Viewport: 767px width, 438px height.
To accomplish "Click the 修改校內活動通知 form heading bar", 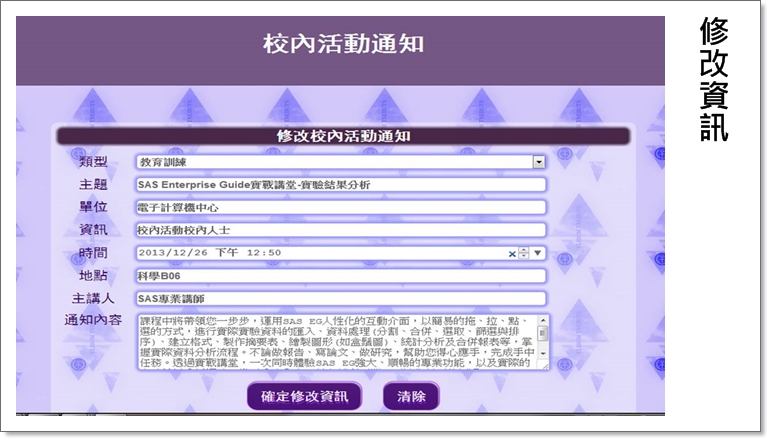I will 342,135.
